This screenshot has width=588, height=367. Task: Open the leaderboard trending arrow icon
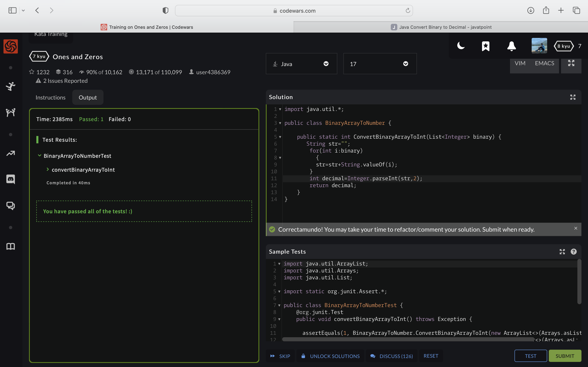[11, 153]
